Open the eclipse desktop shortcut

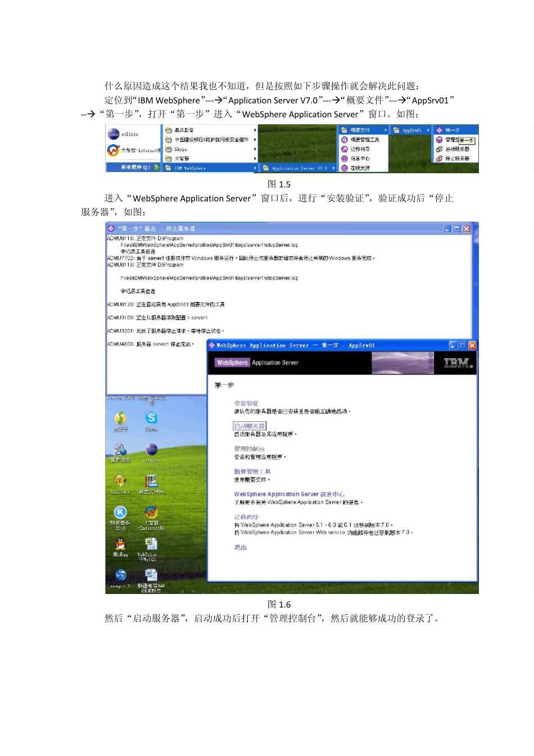tap(151, 452)
